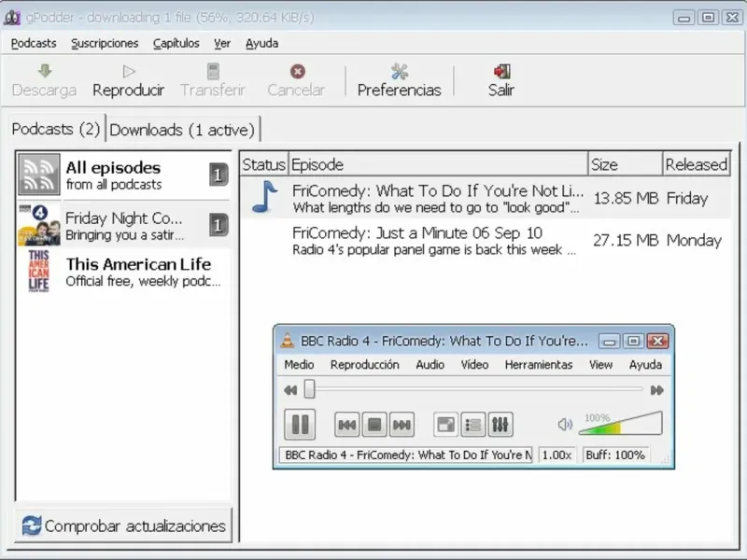Screen dimensions: 747x560
Task: Sort by the Episode column header
Action: 438,164
